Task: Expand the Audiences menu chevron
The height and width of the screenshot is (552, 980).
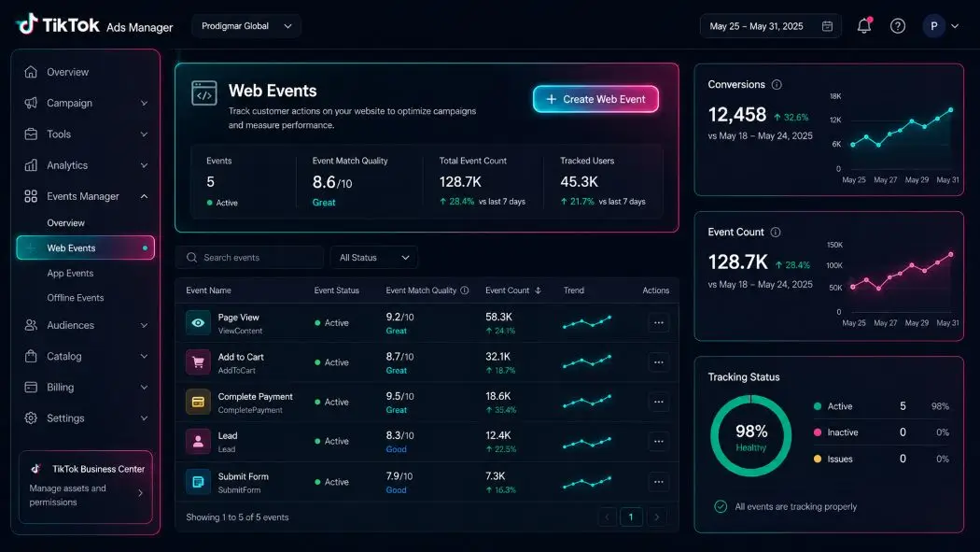Action: [x=144, y=325]
